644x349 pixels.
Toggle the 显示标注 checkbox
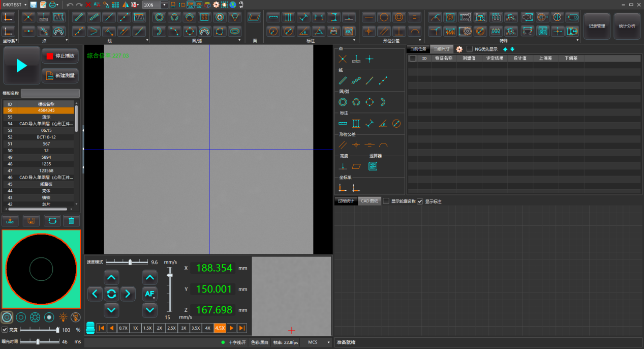420,201
